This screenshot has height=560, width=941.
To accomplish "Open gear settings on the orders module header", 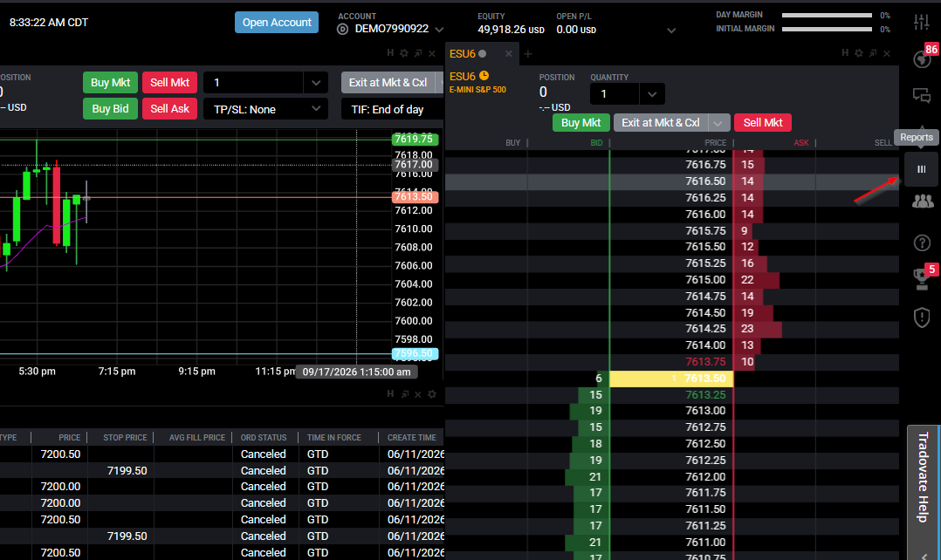I will pos(432,394).
